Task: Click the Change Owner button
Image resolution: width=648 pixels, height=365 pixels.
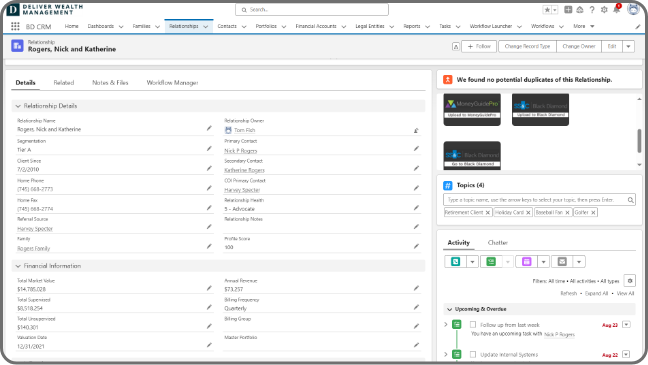Action: (x=579, y=47)
